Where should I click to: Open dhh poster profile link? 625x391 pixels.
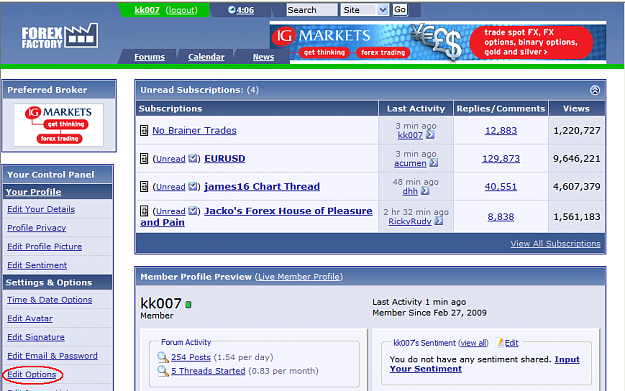click(x=410, y=191)
